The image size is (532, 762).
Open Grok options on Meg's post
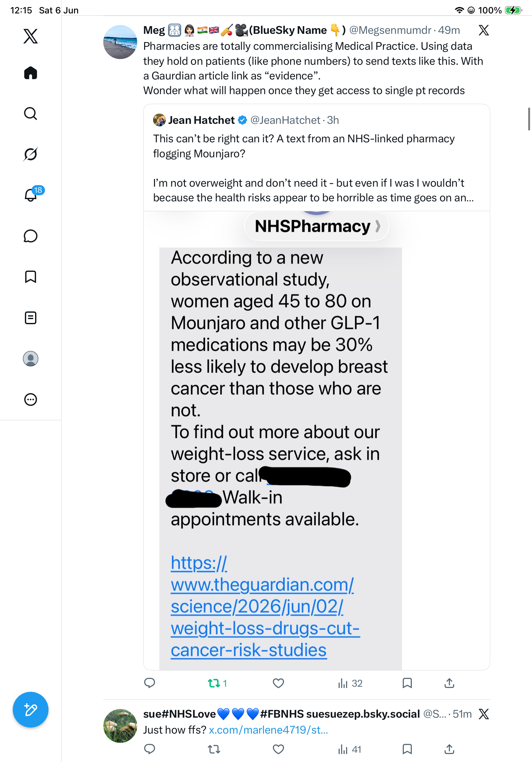(x=484, y=30)
